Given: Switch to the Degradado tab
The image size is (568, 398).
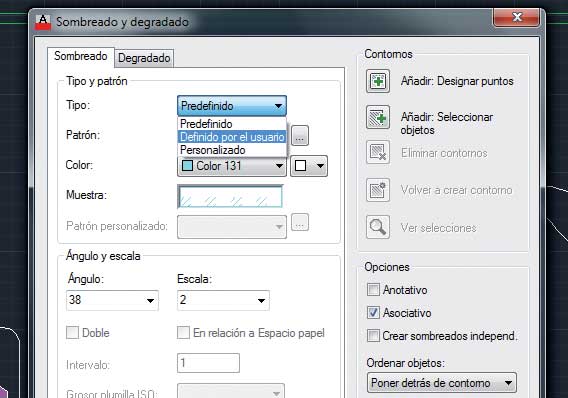Looking at the screenshot, I should [144, 58].
